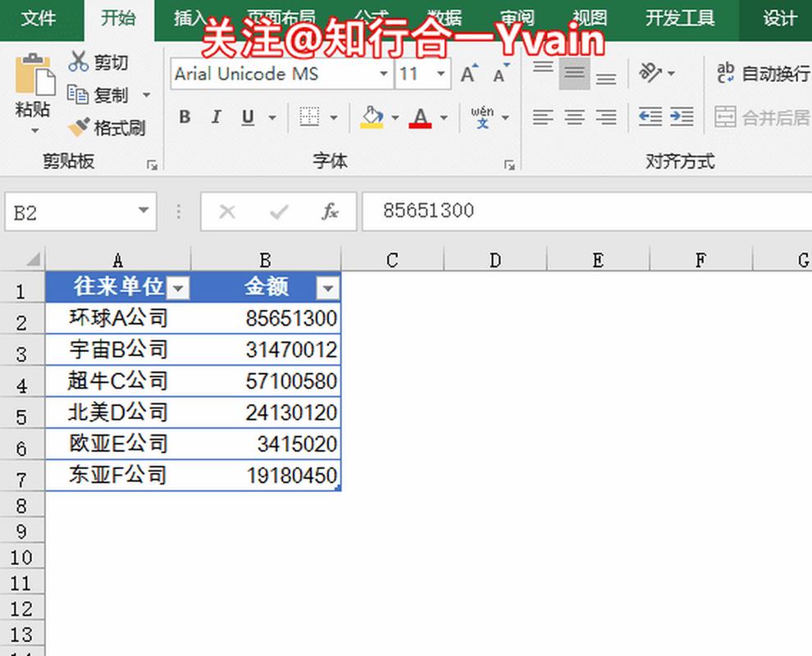Select row 9 header
812x656 pixels.
[22, 531]
